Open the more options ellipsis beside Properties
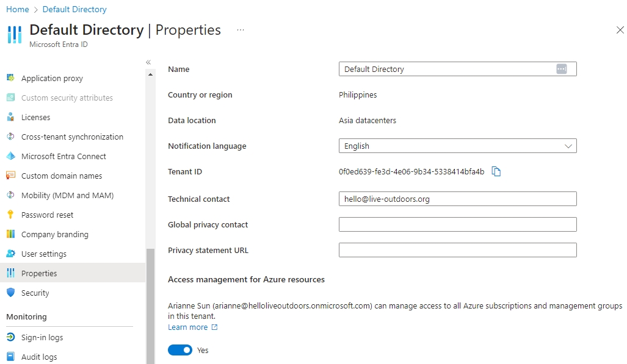This screenshot has width=627, height=364. (241, 30)
